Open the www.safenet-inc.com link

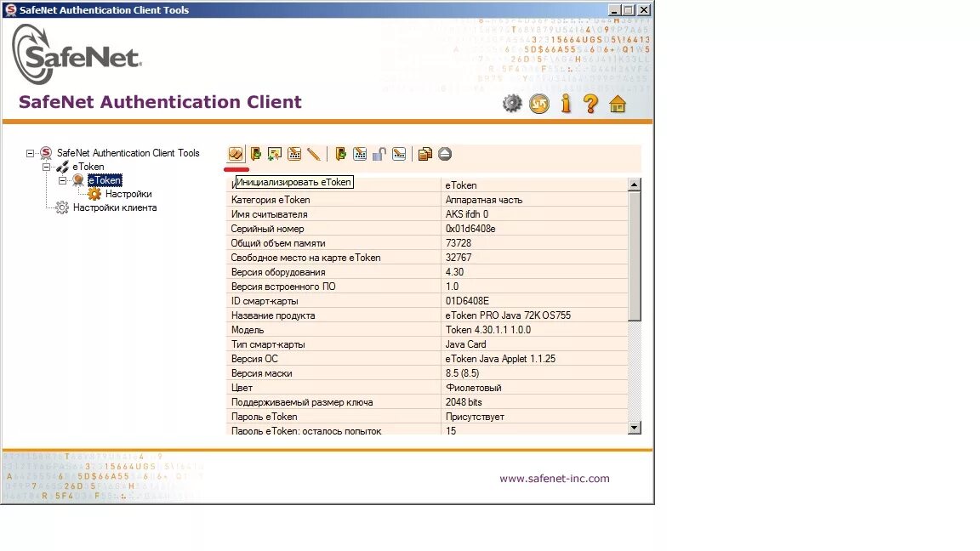coord(555,479)
